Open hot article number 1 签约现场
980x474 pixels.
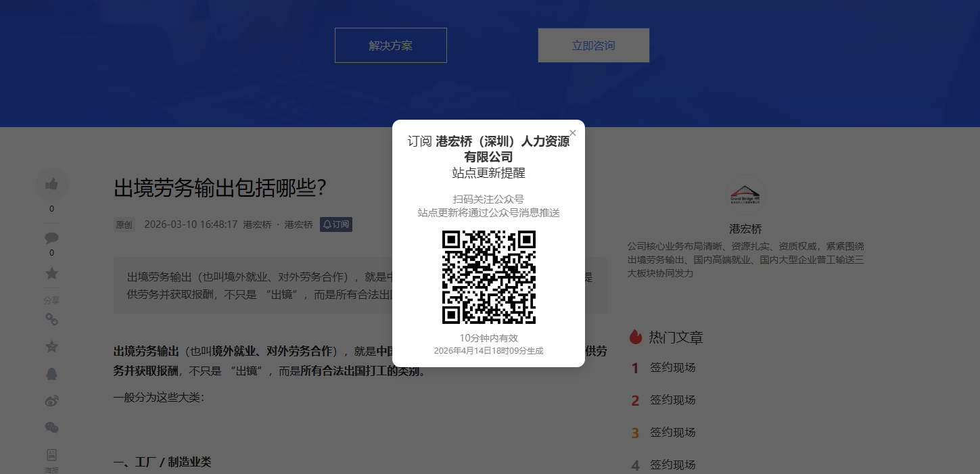[x=672, y=368]
